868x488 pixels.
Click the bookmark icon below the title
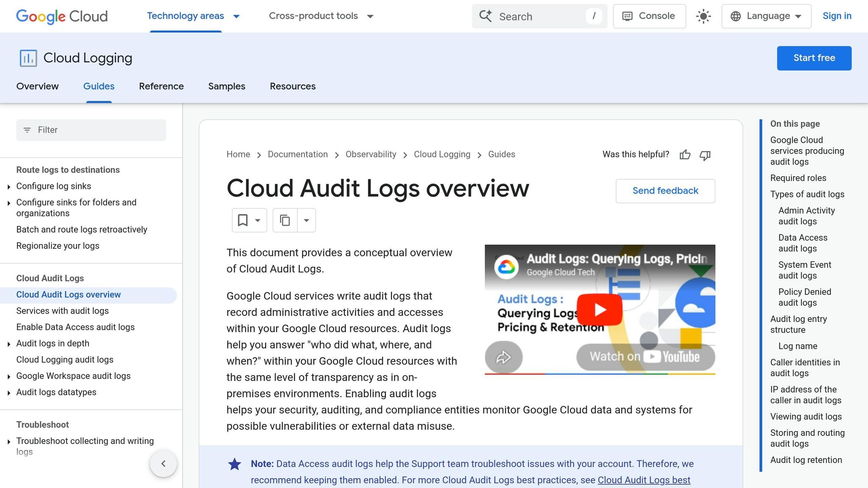pyautogui.click(x=242, y=220)
